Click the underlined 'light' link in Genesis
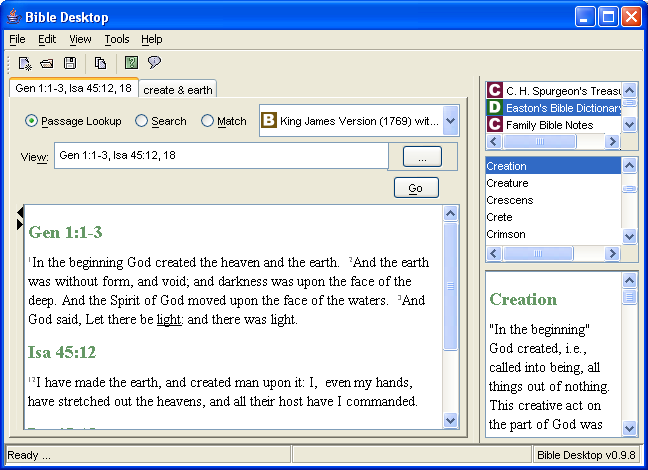Image resolution: width=648 pixels, height=470 pixels. (x=169, y=320)
